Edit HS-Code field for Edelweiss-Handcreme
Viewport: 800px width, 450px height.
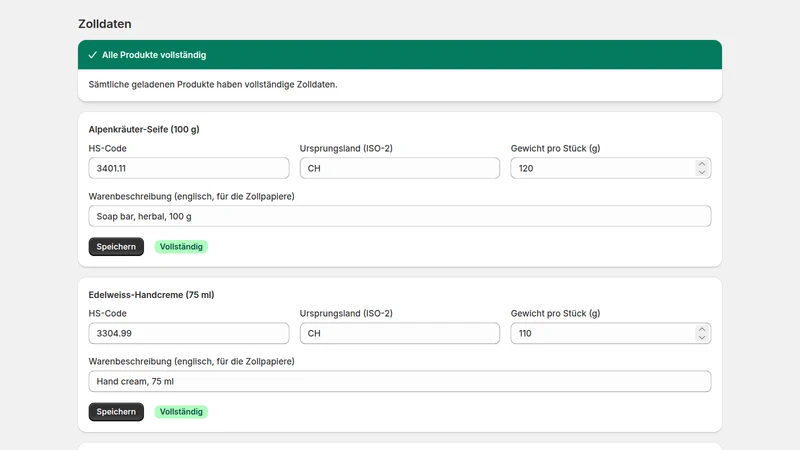pyautogui.click(x=189, y=333)
